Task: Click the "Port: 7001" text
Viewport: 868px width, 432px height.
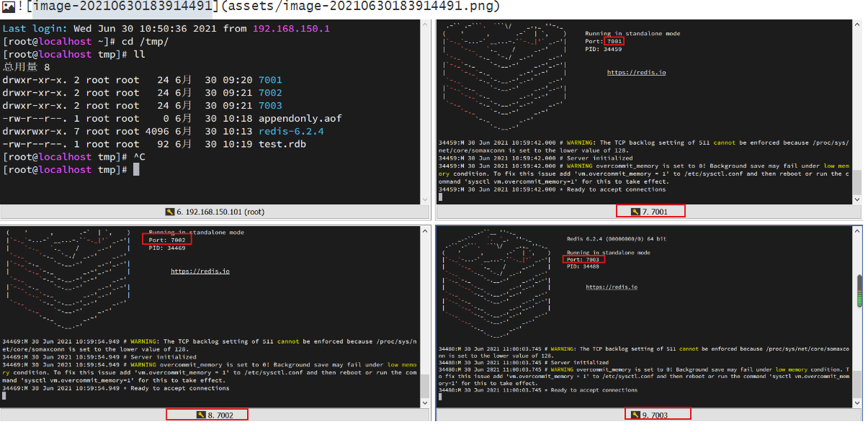Action: coord(604,42)
